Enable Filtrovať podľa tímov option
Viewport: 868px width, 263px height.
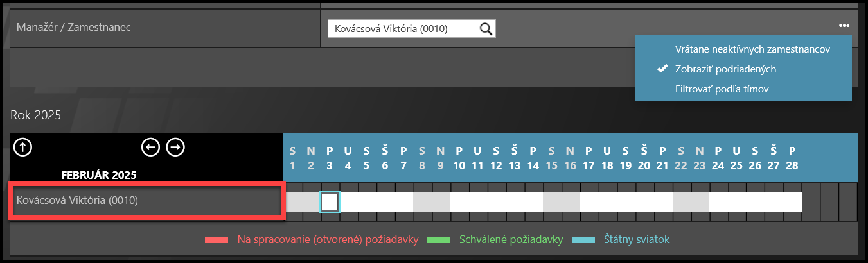pyautogui.click(x=722, y=89)
